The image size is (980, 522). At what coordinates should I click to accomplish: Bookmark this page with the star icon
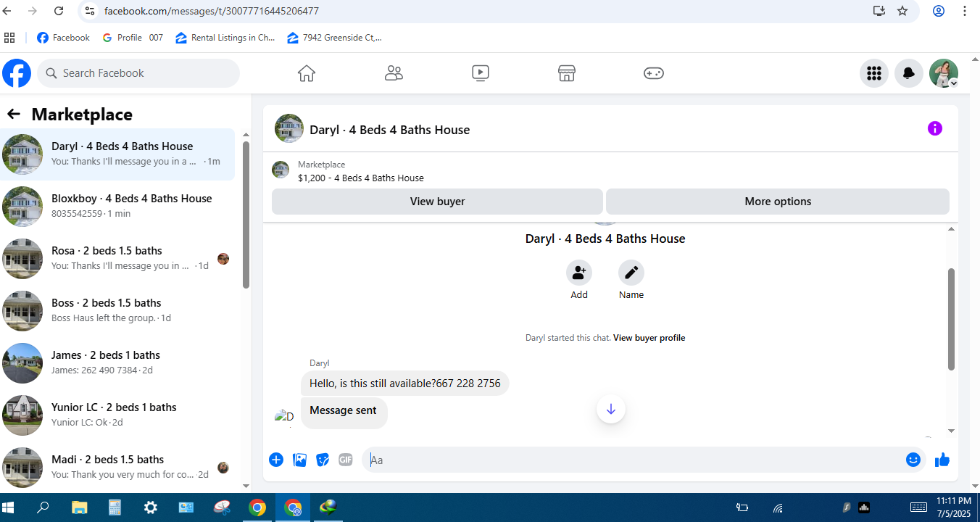[902, 11]
